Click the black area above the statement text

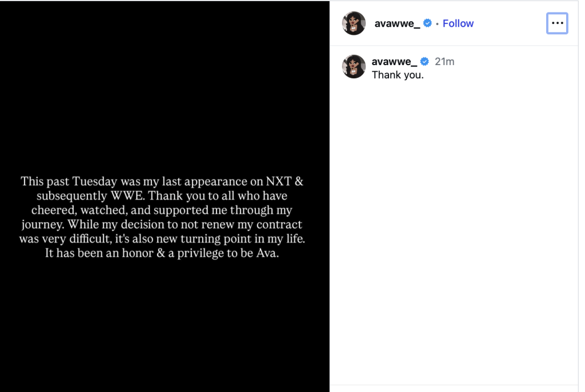pyautogui.click(x=165, y=86)
